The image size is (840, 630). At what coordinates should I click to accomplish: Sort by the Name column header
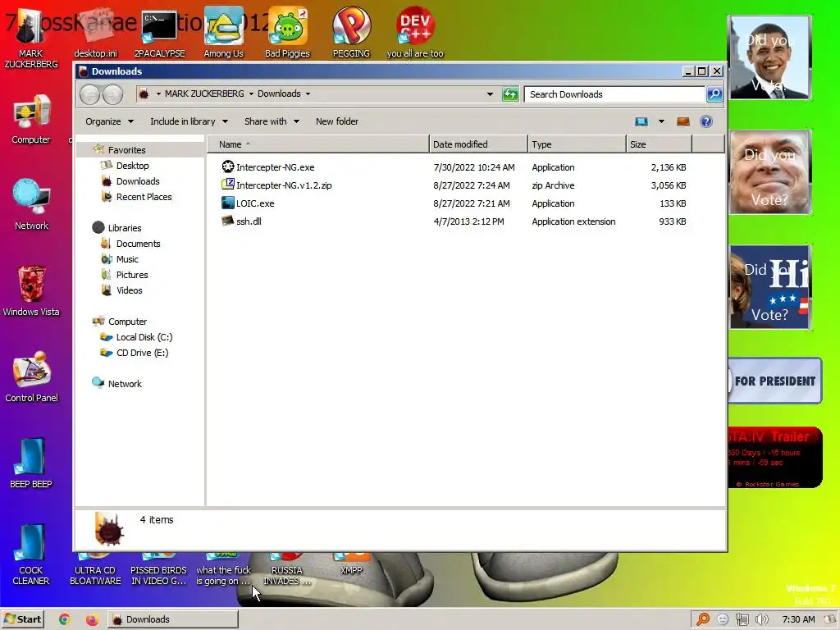click(x=317, y=144)
